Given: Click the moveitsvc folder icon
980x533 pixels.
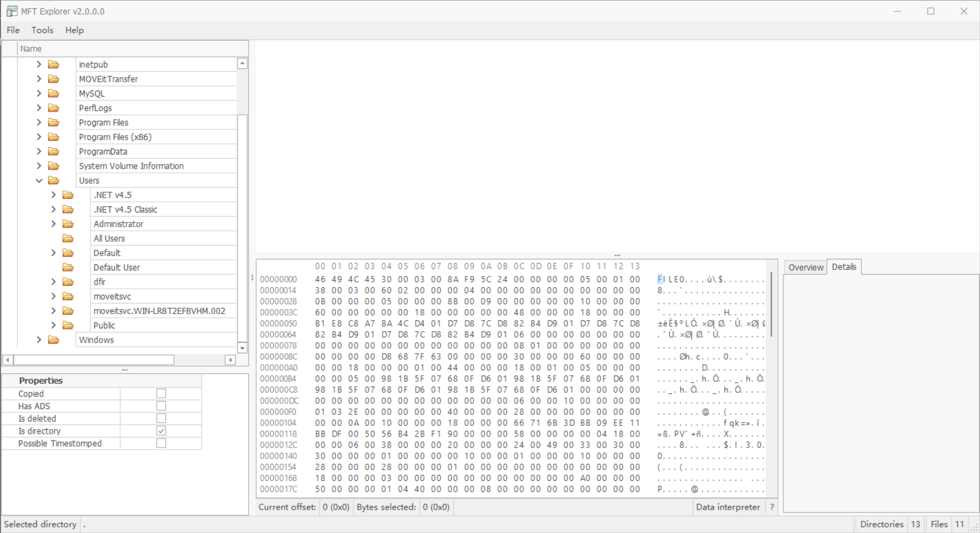Looking at the screenshot, I should pos(68,296).
